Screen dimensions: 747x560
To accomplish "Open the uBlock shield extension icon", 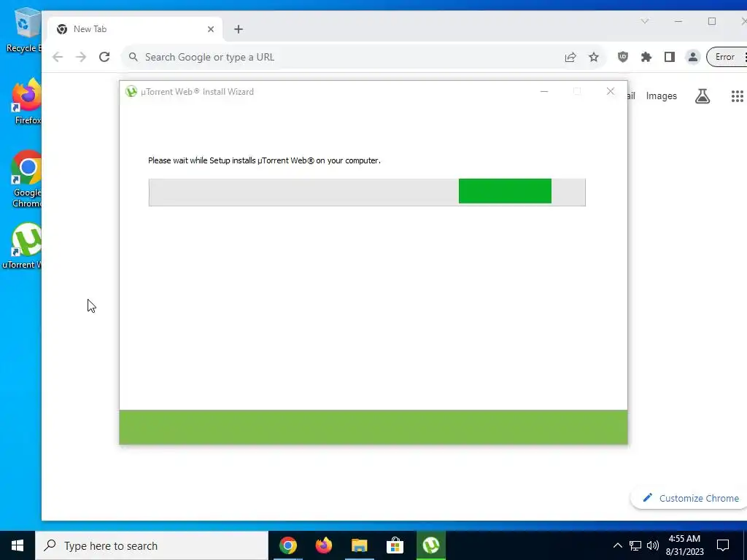I will [x=623, y=57].
